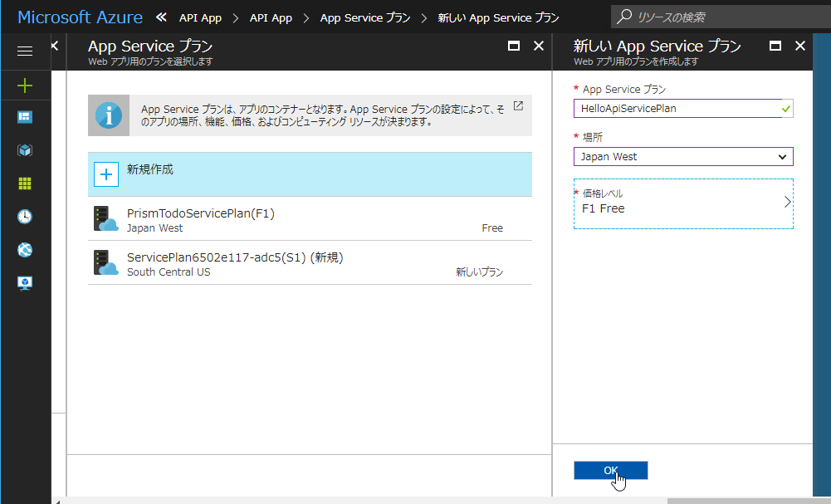Click second API App breadcrumb
831x504 pixels.
coord(271,18)
